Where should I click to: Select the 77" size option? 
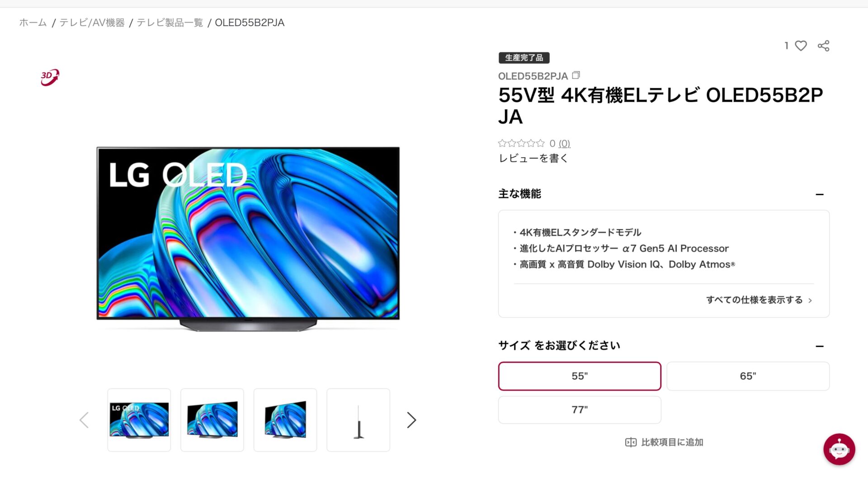580,410
